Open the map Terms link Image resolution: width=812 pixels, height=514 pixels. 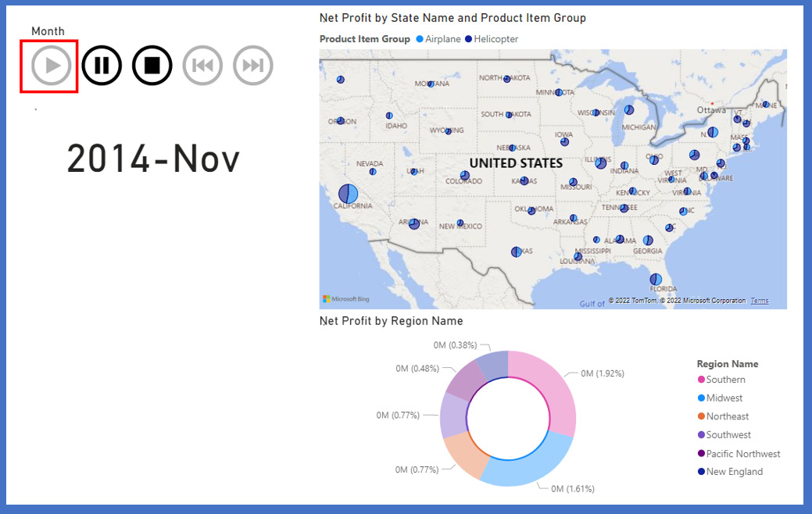pos(760,301)
